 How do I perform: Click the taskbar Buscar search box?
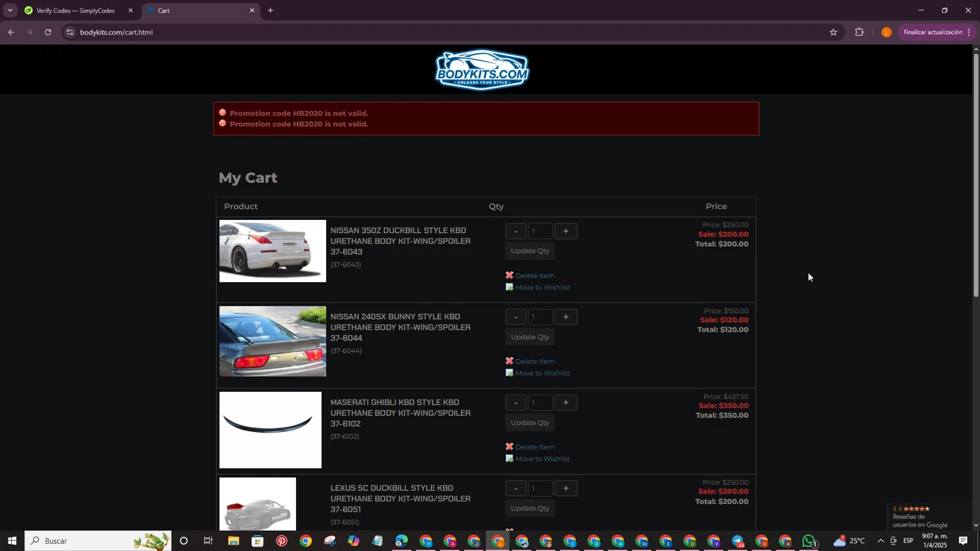point(98,541)
